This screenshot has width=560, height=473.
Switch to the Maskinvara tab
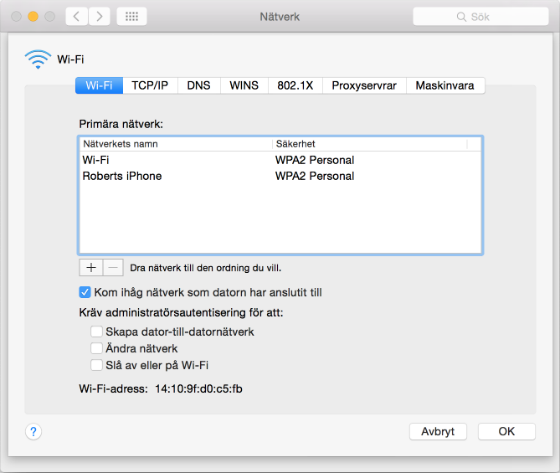click(445, 86)
